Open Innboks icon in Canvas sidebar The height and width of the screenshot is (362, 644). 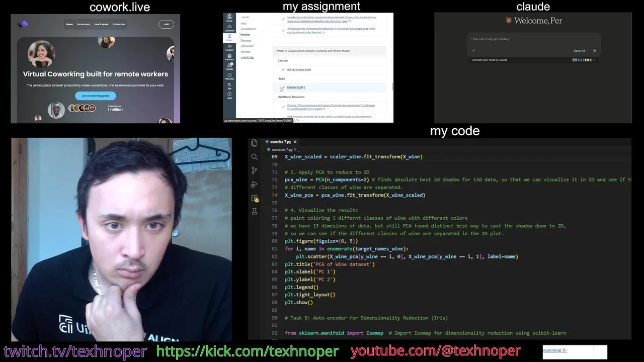point(229,66)
